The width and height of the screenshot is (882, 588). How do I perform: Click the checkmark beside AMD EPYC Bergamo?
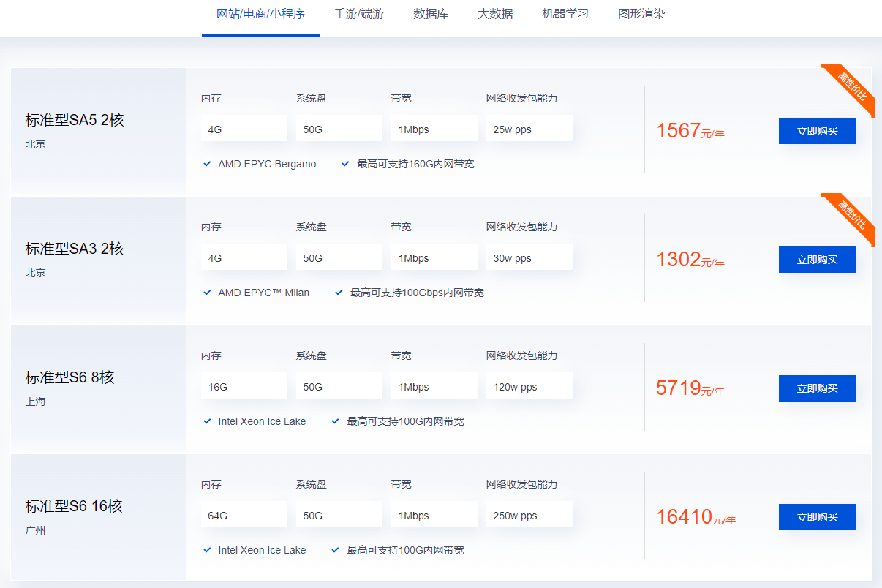click(208, 164)
